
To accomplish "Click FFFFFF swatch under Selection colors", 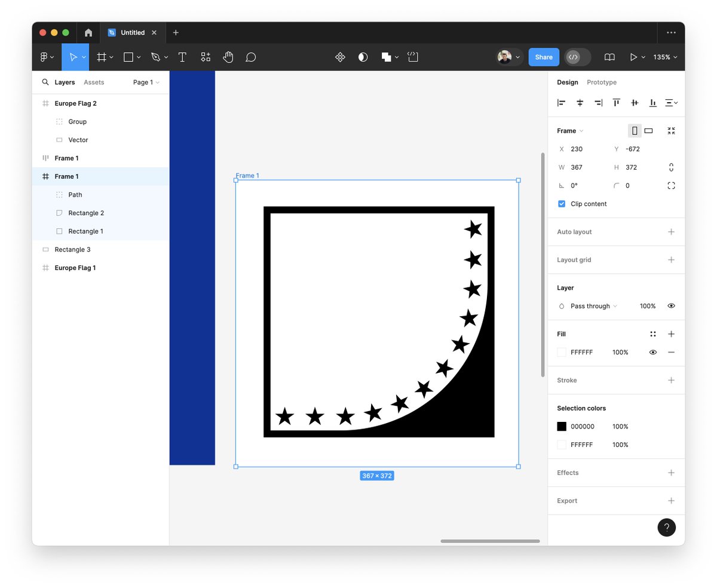I will point(562,445).
